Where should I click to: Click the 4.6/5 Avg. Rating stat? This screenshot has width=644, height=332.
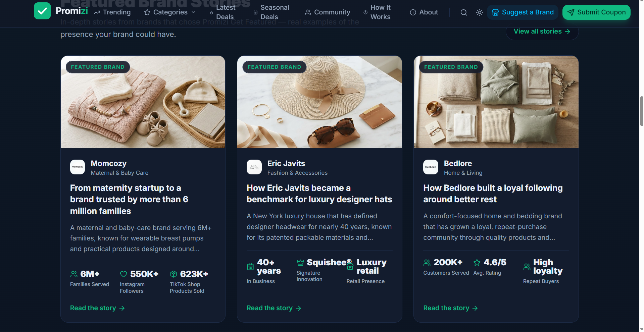(490, 267)
